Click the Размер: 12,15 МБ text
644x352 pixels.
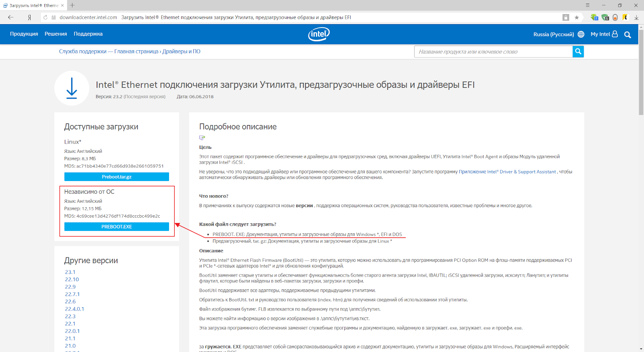pyautogui.click(x=83, y=208)
